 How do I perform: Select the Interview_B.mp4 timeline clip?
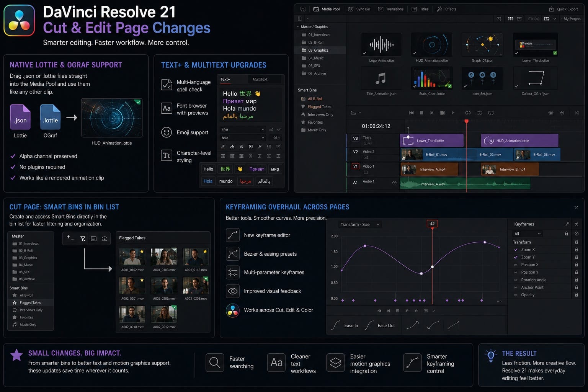tap(510, 169)
